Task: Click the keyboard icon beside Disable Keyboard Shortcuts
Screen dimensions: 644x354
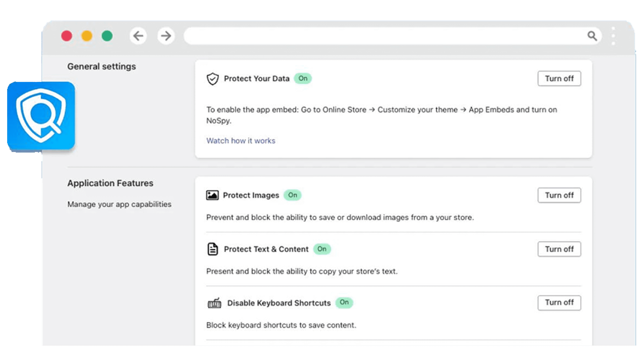Action: click(214, 303)
